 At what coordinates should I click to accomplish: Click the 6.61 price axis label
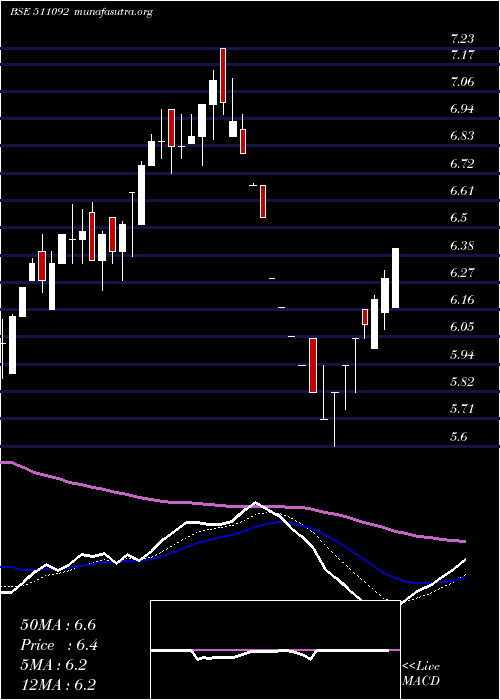tap(462, 191)
